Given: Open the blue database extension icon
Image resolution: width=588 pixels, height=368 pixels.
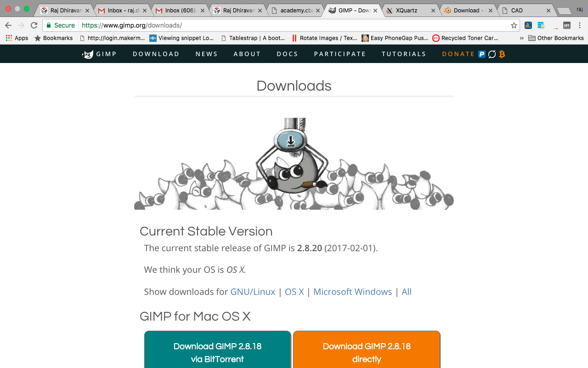Looking at the screenshot, I should point(541,25).
